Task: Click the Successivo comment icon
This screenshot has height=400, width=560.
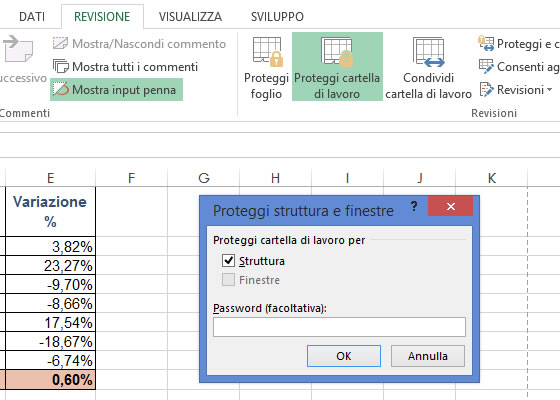Action: coord(19,50)
